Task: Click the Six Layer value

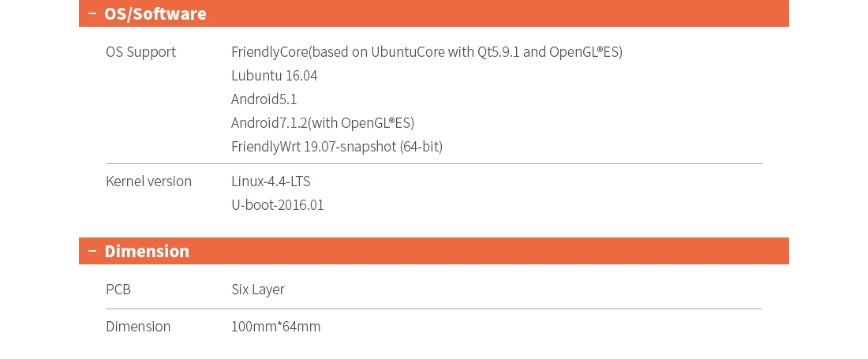Action: tap(257, 290)
